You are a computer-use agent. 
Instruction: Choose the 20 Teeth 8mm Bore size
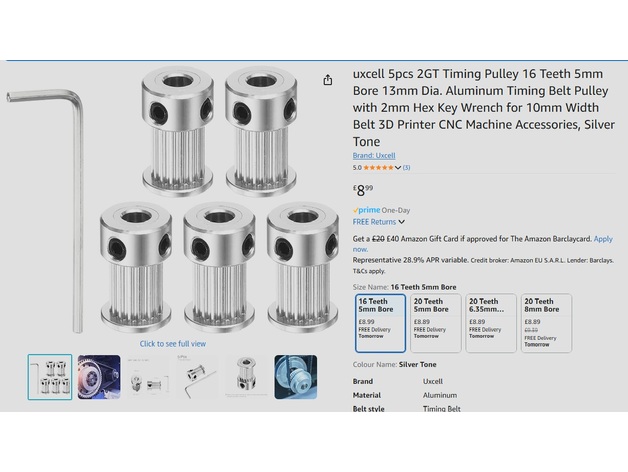click(x=546, y=323)
